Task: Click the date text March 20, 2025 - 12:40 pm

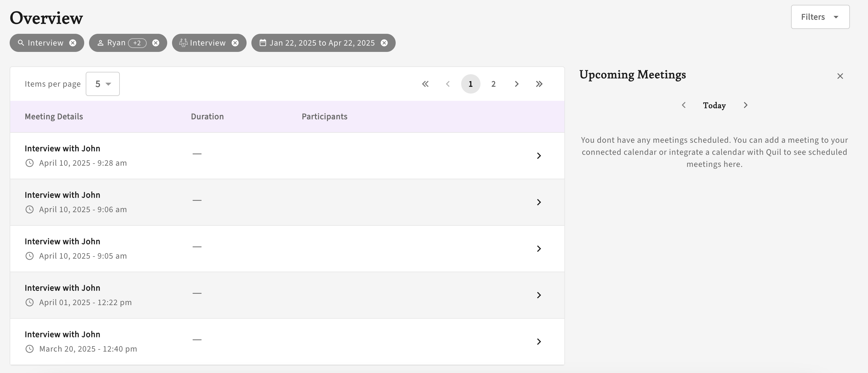Action: tap(88, 349)
